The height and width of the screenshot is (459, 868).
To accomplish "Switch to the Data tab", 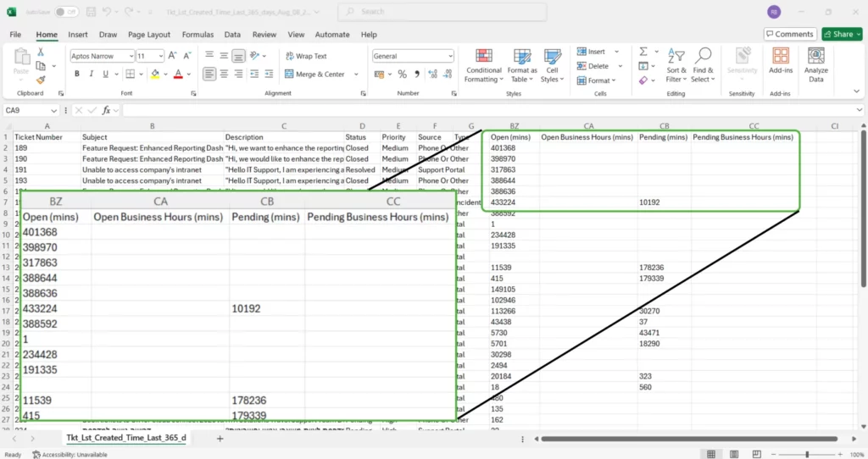I will [232, 34].
